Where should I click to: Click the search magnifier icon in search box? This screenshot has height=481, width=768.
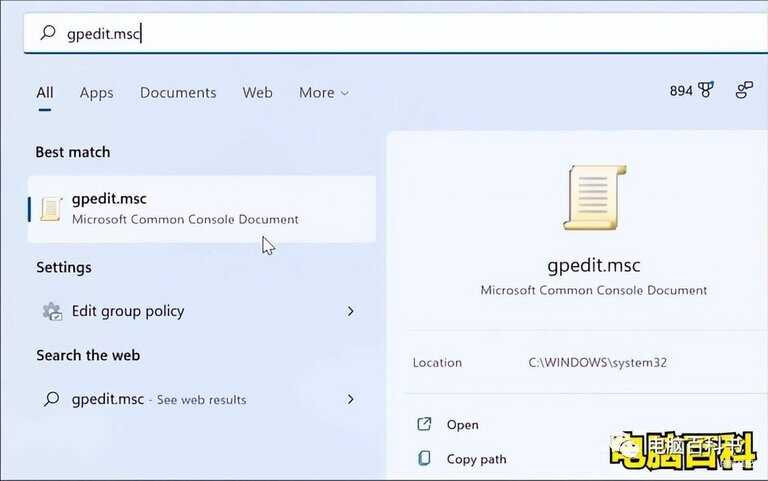48,33
